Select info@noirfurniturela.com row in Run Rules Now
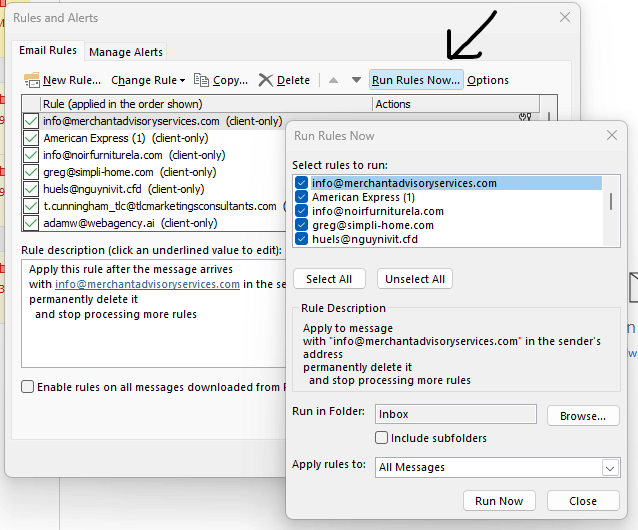Screen dimensions: 638x530 [x=456, y=211]
